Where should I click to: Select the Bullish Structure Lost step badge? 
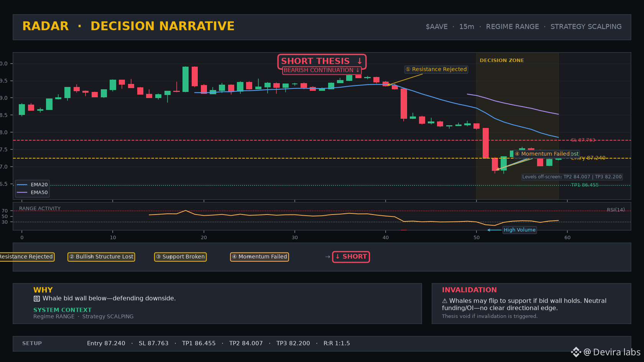[101, 257]
